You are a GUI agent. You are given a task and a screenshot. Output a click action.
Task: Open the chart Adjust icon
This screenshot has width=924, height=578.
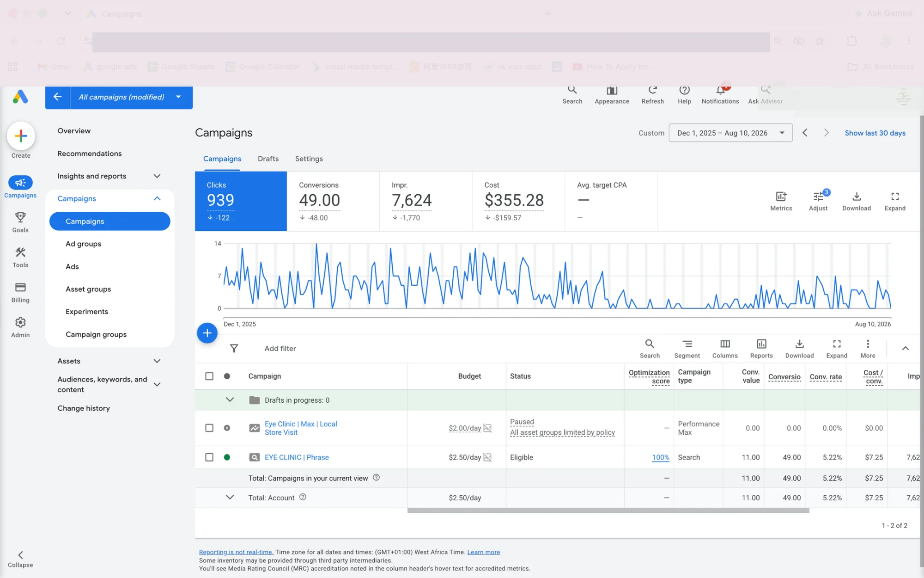point(818,197)
